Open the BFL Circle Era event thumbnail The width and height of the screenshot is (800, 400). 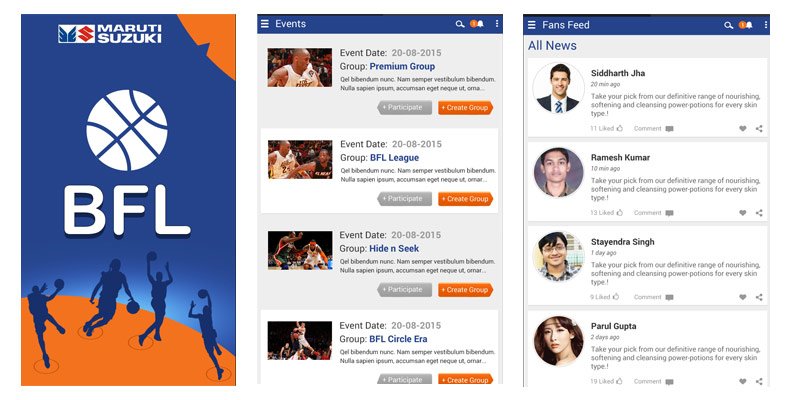coord(299,340)
